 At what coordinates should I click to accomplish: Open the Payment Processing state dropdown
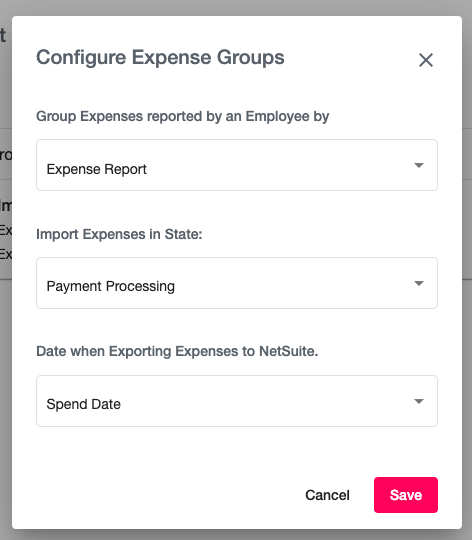237,283
